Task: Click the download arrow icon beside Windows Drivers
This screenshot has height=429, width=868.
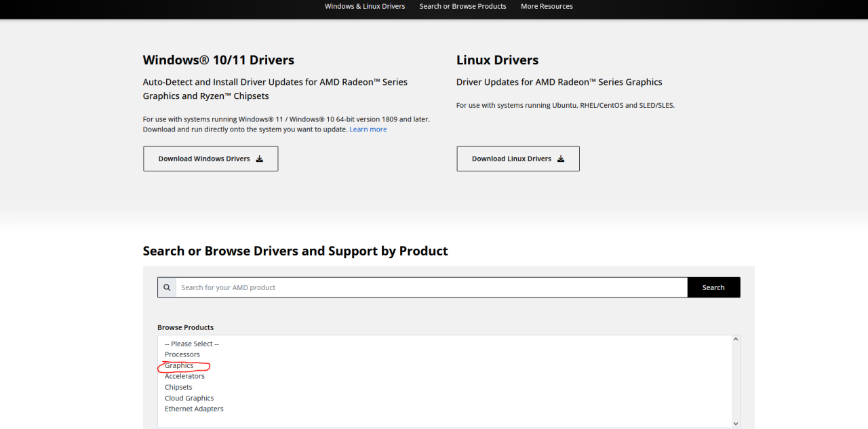Action: tap(259, 159)
